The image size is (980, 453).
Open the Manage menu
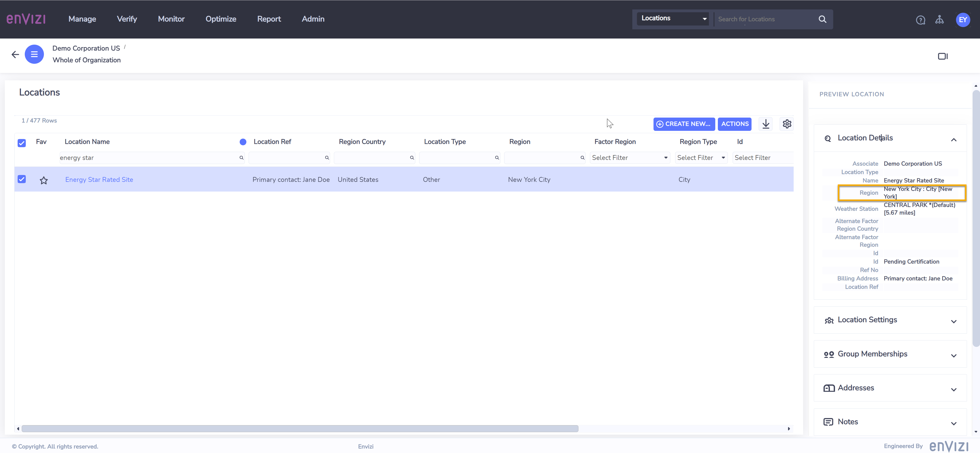[82, 19]
